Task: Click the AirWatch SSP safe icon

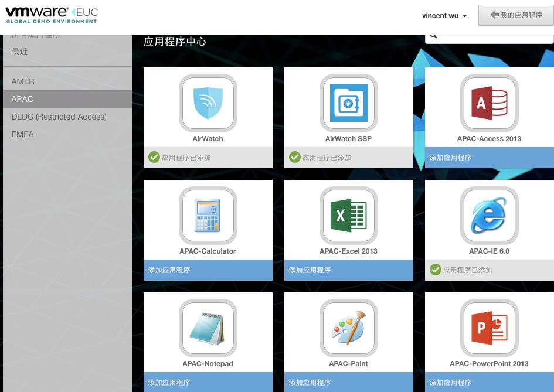Action: click(348, 104)
